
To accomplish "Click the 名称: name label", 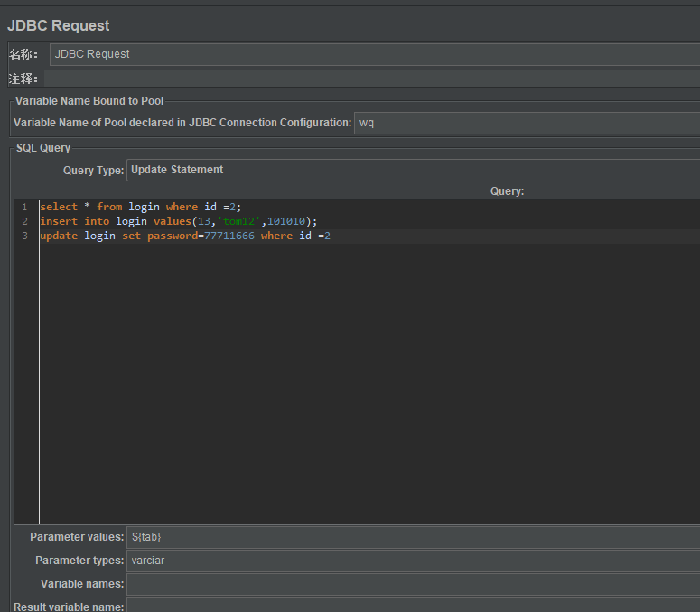I will (23, 54).
